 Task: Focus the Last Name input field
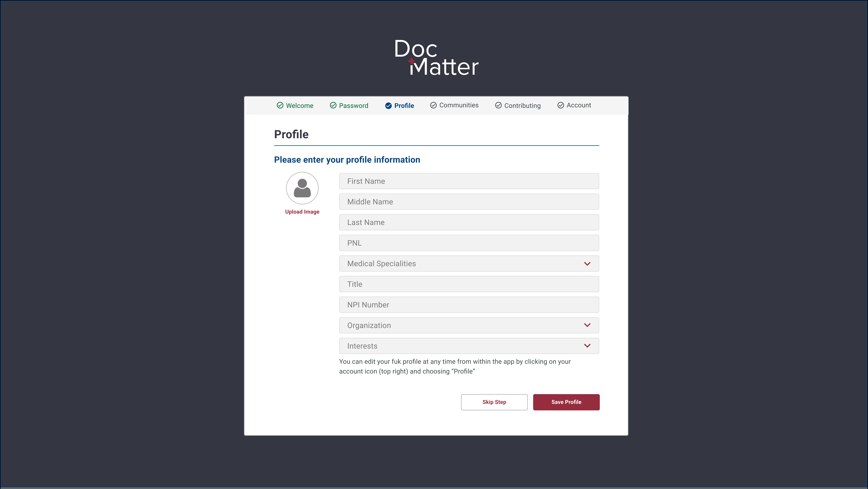tap(469, 223)
